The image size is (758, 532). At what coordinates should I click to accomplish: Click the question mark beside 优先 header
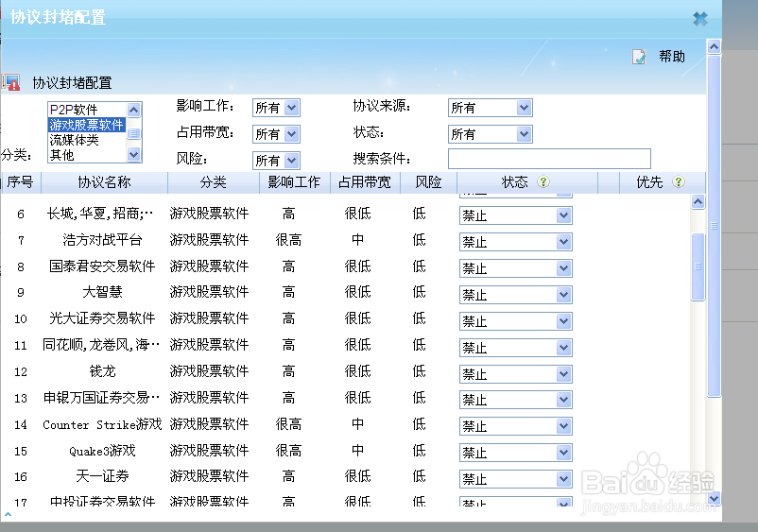tap(679, 181)
